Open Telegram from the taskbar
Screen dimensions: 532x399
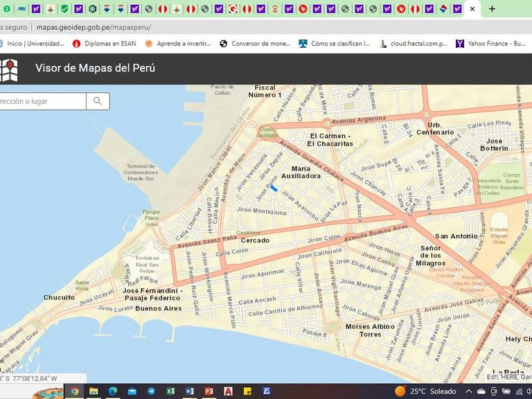(x=151, y=391)
